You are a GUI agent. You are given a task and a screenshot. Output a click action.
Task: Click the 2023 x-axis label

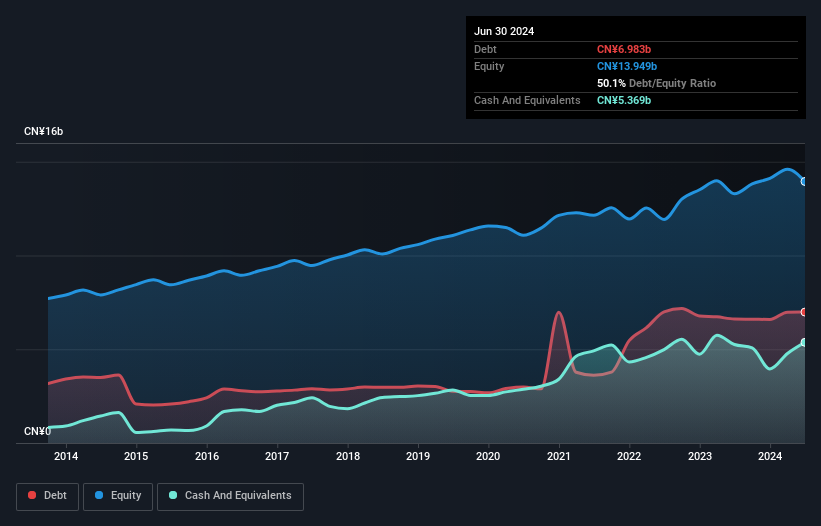click(x=700, y=456)
